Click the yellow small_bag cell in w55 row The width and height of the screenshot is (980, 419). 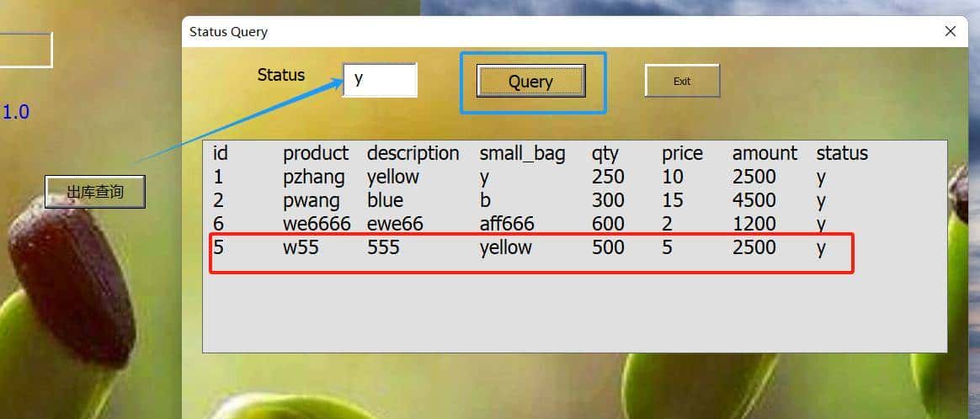pos(506,248)
